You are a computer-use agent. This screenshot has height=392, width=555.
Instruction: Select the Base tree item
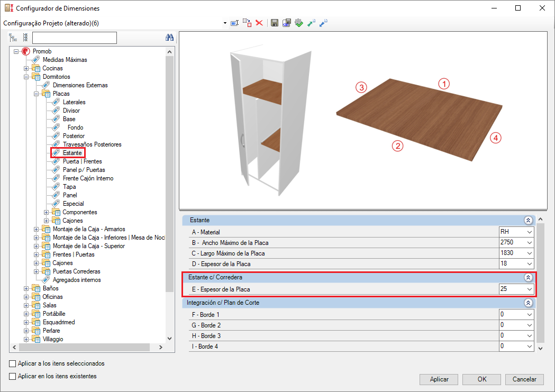point(69,119)
